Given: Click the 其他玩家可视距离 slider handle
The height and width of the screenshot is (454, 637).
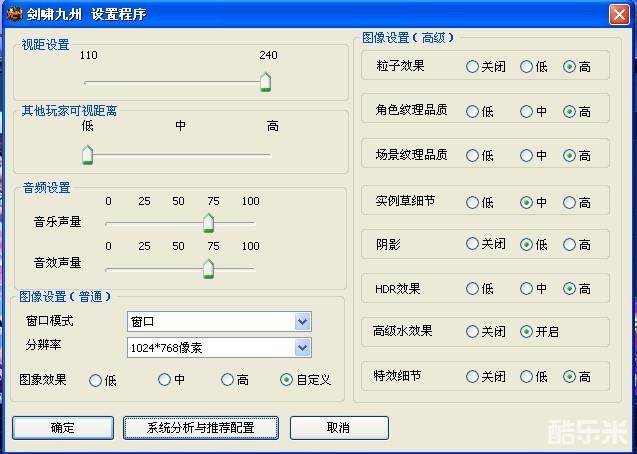Looking at the screenshot, I should pos(87,154).
